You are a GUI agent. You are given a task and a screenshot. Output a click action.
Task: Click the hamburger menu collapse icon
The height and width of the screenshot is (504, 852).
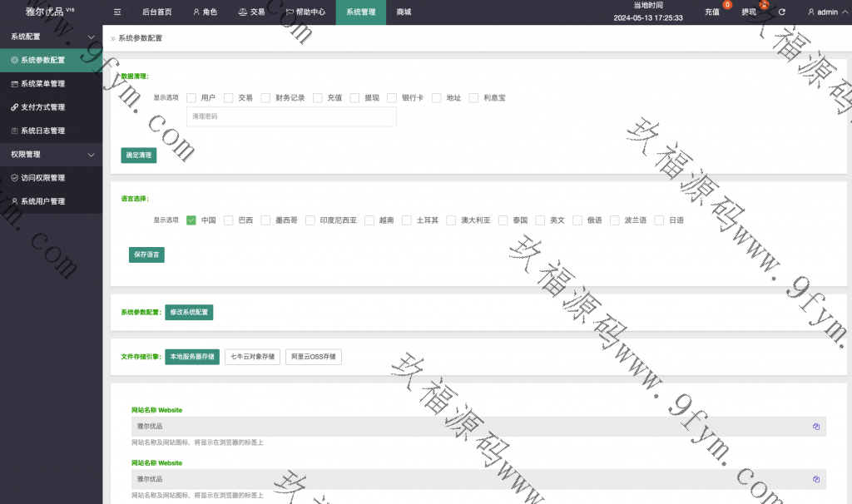pyautogui.click(x=117, y=12)
